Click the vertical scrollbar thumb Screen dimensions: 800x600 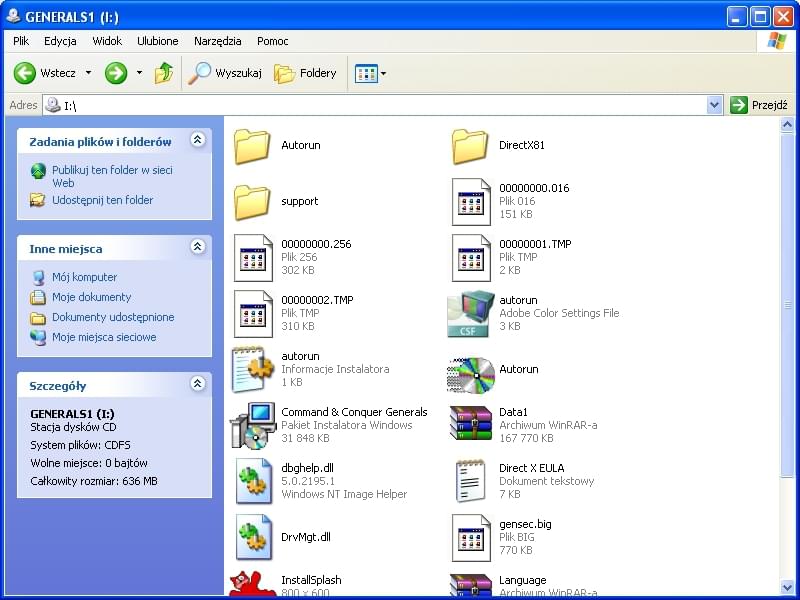tap(787, 305)
